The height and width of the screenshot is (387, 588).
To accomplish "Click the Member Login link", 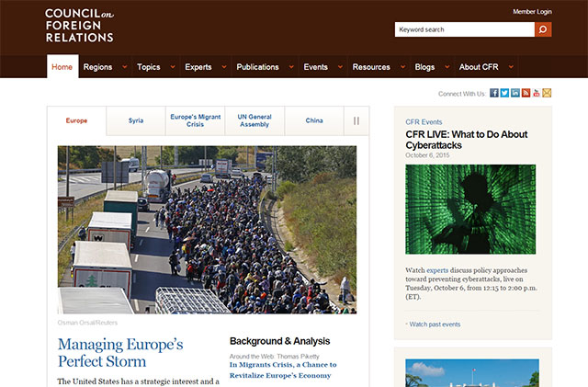I will (x=532, y=12).
